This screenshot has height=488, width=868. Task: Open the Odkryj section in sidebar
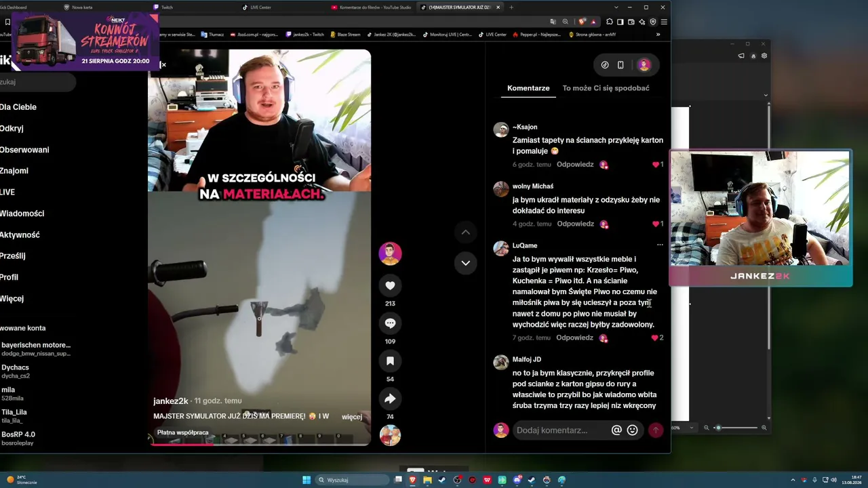[12, 128]
